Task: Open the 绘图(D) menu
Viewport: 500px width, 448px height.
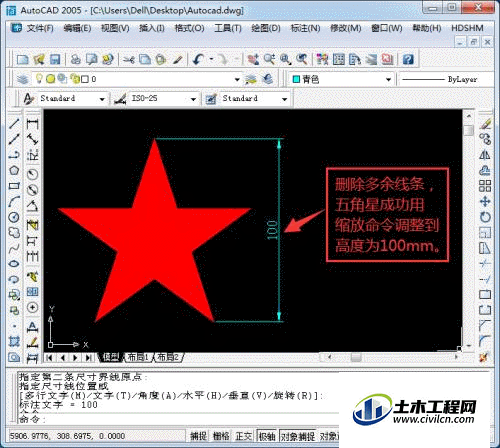Action: pyautogui.click(x=266, y=28)
